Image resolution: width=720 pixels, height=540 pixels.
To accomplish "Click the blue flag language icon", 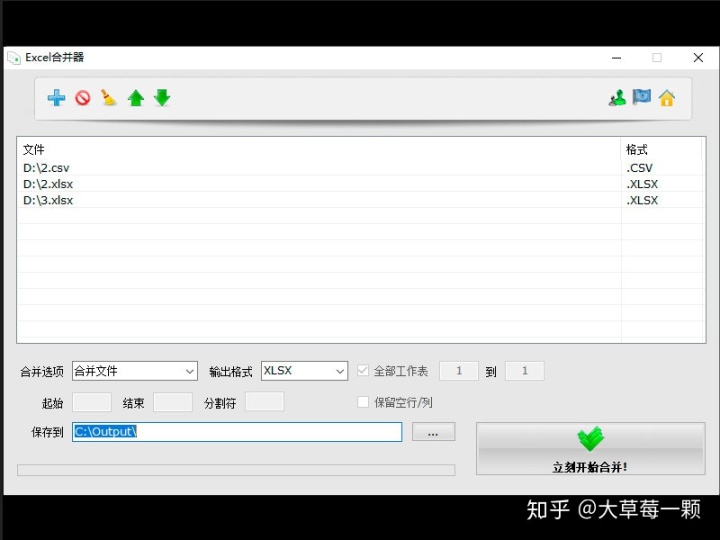I will [641, 97].
